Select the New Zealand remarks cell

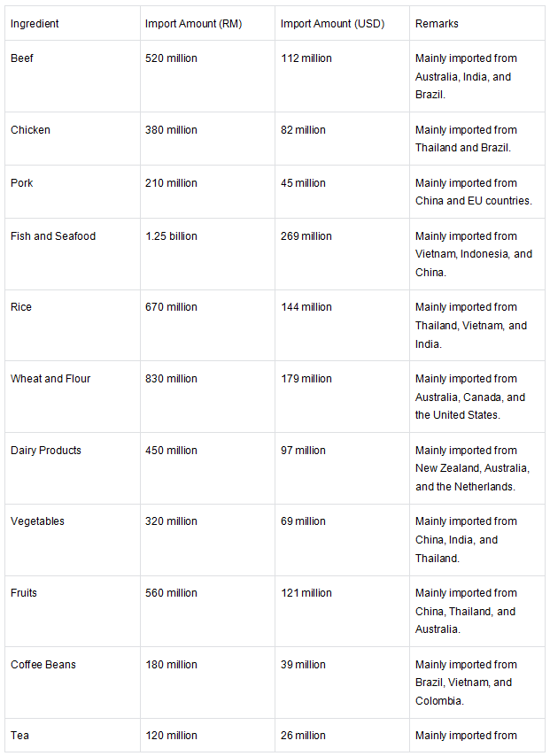(x=477, y=468)
